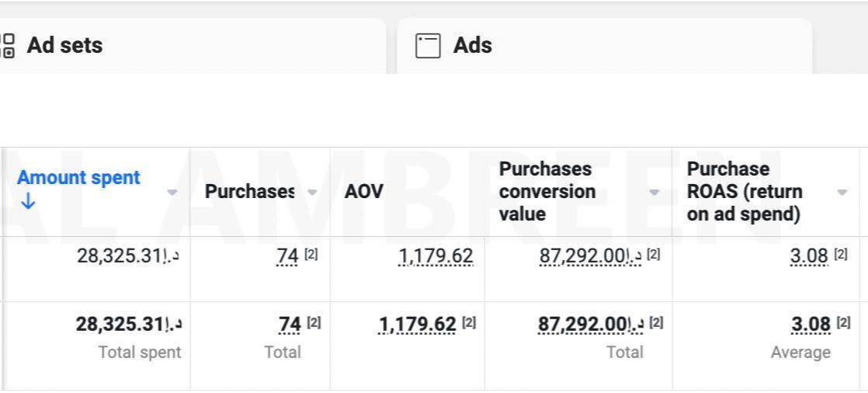Click the bold total Purchases value 74

(289, 324)
